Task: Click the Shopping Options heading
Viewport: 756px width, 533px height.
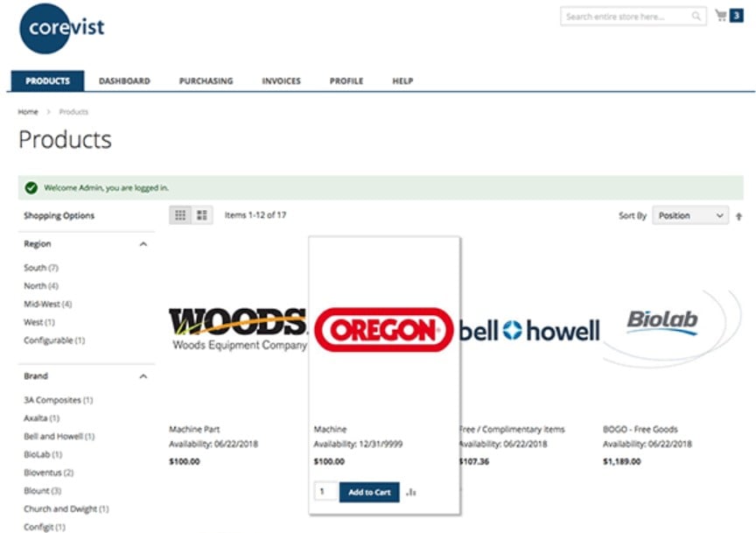Action: coord(59,215)
